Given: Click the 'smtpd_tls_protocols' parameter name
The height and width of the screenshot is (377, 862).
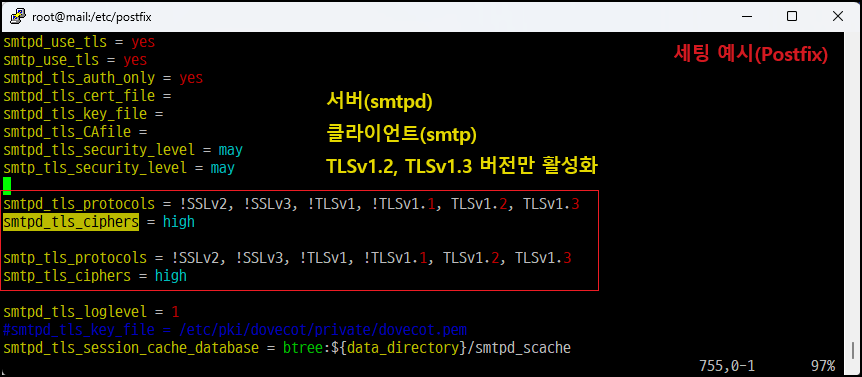Looking at the screenshot, I should [79, 204].
